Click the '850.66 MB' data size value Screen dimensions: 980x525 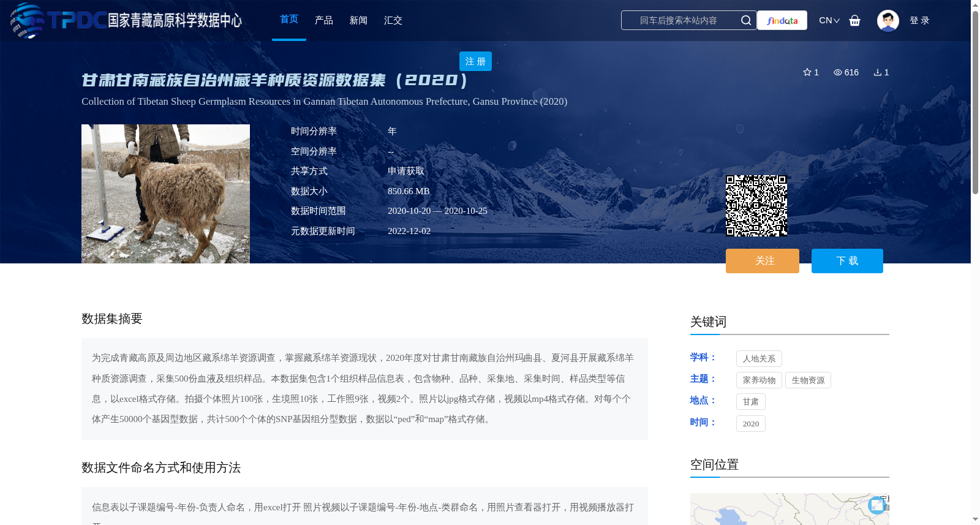(409, 191)
